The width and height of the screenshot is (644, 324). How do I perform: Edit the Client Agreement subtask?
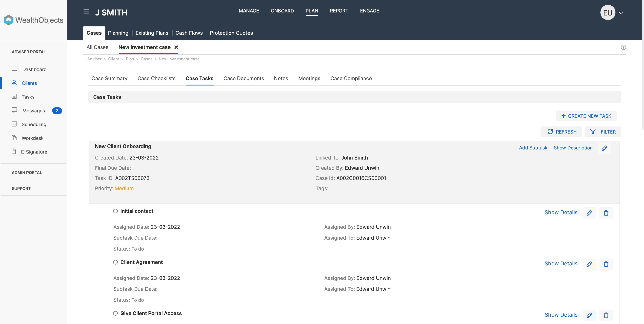point(589,264)
